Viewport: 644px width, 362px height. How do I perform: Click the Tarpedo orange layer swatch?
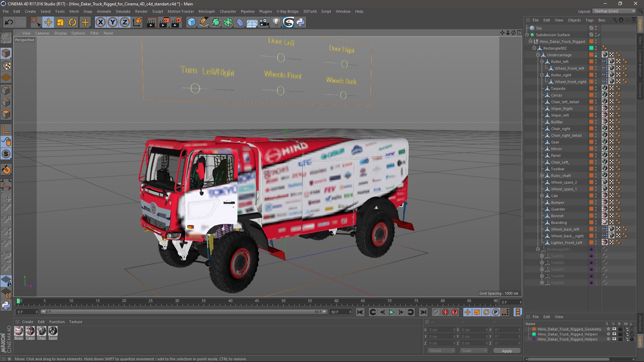pos(591,88)
